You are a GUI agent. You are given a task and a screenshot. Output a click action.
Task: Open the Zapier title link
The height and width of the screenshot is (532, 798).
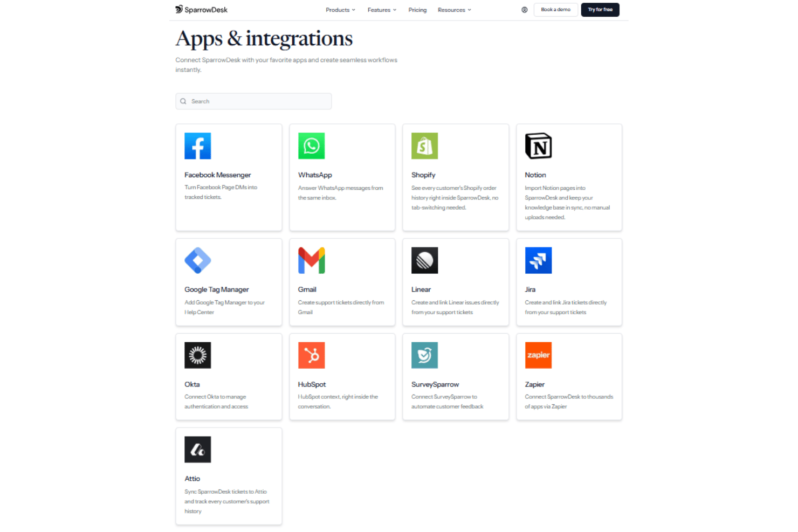point(535,384)
